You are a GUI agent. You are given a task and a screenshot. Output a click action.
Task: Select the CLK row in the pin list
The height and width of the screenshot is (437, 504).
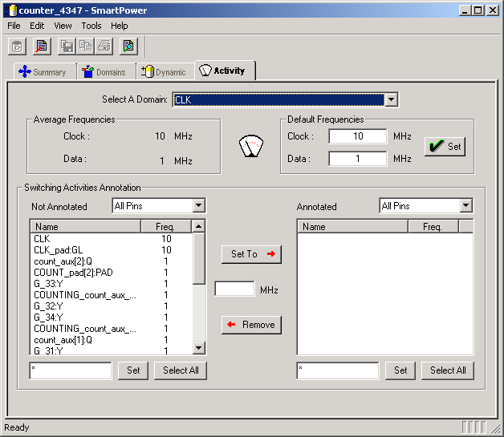(112, 239)
